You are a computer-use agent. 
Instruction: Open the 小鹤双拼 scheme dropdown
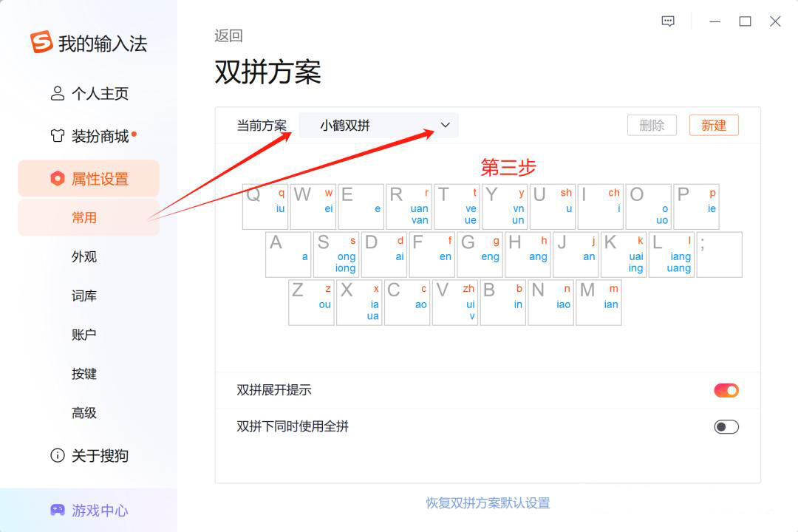coord(378,125)
